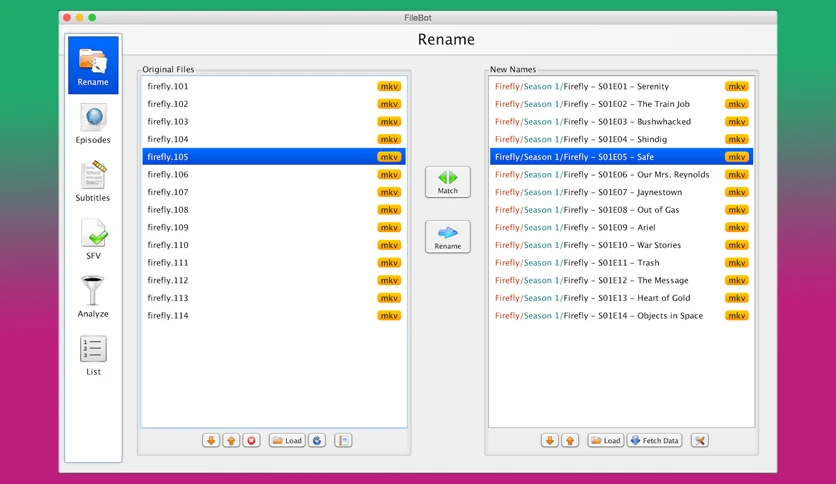
Task: Click the mkv badge on Serenity row
Action: click(x=737, y=86)
